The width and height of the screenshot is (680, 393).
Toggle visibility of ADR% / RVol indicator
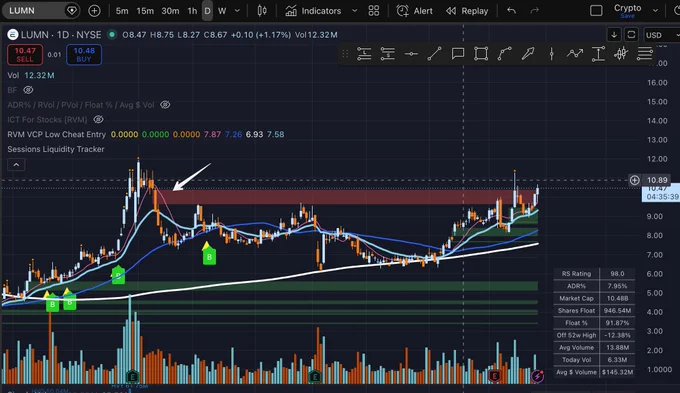click(x=165, y=105)
